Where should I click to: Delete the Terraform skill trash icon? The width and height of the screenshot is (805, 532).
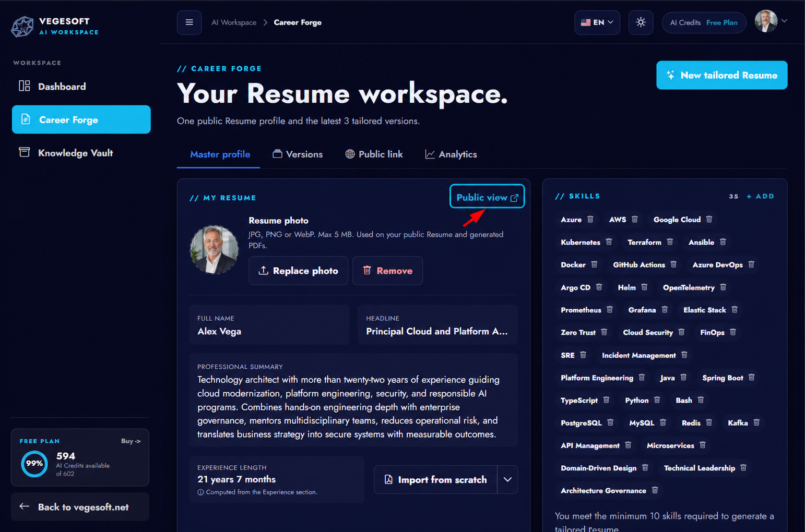click(x=670, y=242)
